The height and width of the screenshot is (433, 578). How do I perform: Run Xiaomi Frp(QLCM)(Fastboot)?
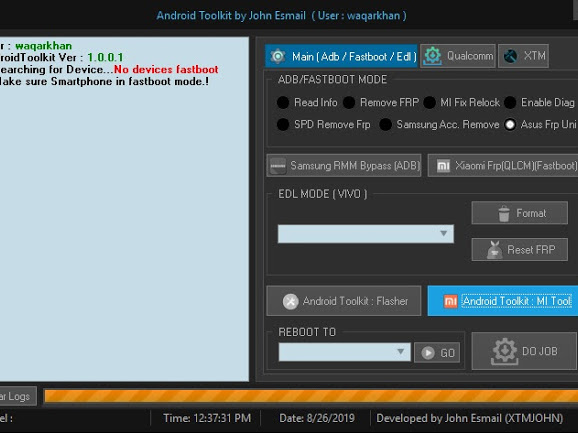coord(503,165)
